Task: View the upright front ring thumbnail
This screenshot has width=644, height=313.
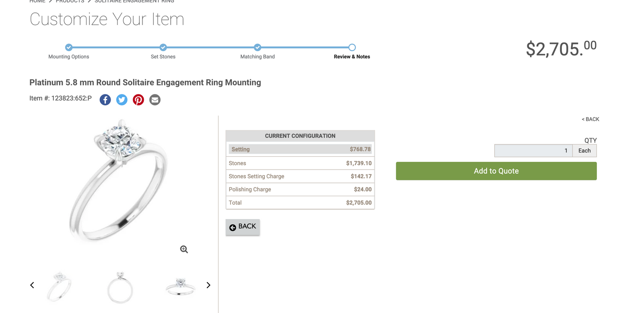Action: click(x=120, y=287)
